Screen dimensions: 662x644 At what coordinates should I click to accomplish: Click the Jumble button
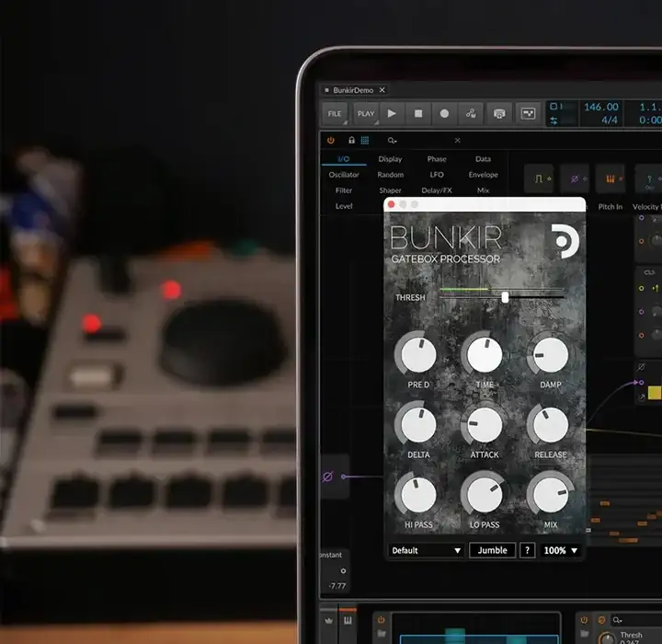tap(492, 550)
